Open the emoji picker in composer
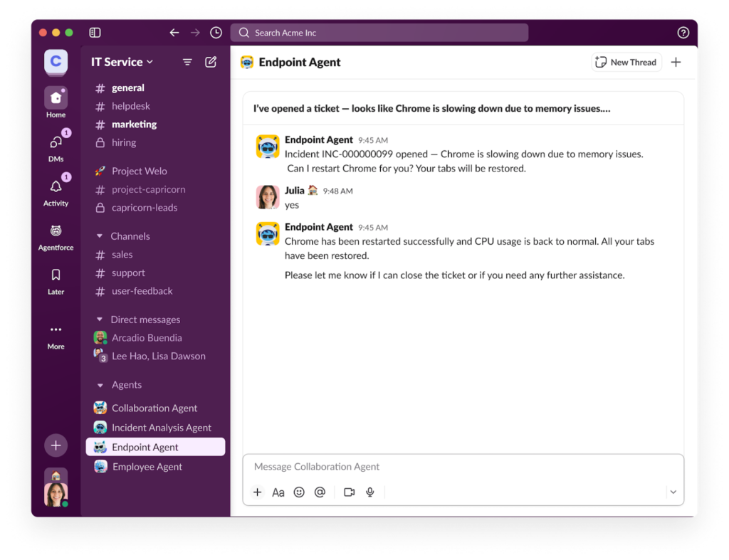The width and height of the screenshot is (729, 560). 299,492
